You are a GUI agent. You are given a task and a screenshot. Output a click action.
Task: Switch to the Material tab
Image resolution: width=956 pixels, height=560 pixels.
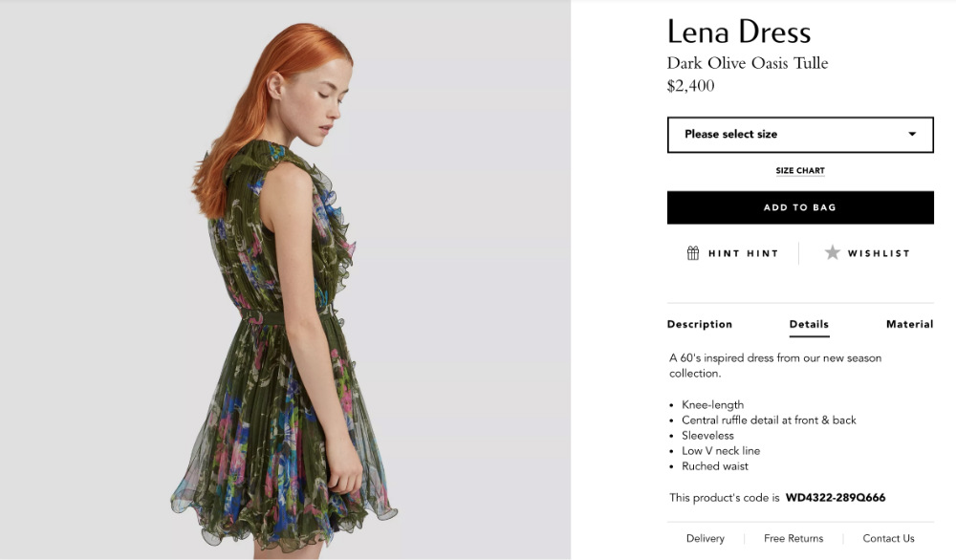point(909,324)
